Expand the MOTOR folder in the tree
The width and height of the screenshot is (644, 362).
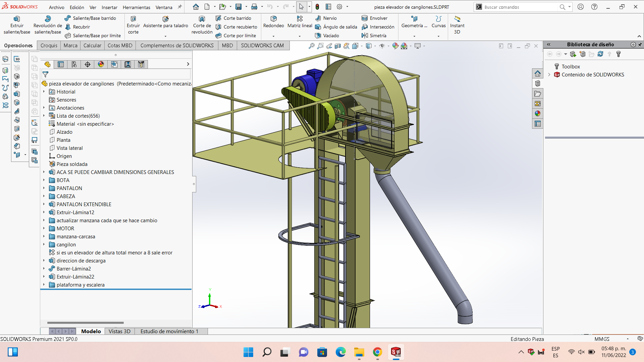click(x=44, y=228)
